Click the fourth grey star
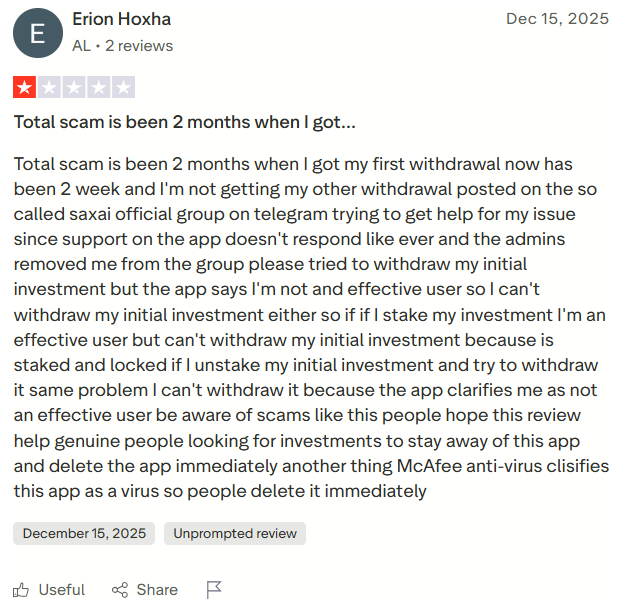 (98, 87)
